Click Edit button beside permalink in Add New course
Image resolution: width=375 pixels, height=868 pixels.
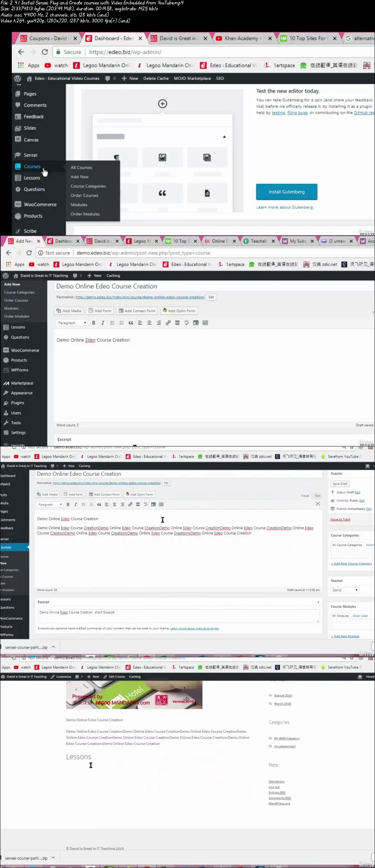(x=211, y=297)
